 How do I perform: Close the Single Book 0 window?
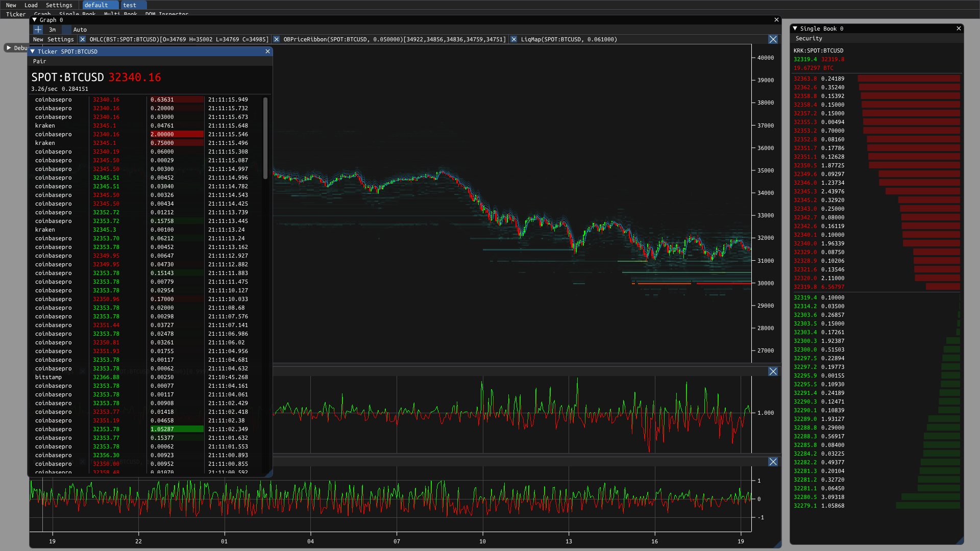pyautogui.click(x=959, y=29)
